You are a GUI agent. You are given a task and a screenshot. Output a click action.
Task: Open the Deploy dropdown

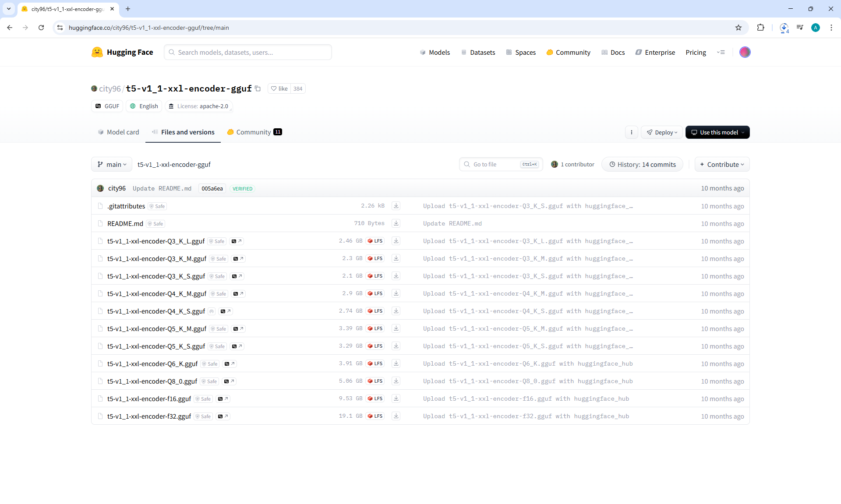click(662, 132)
